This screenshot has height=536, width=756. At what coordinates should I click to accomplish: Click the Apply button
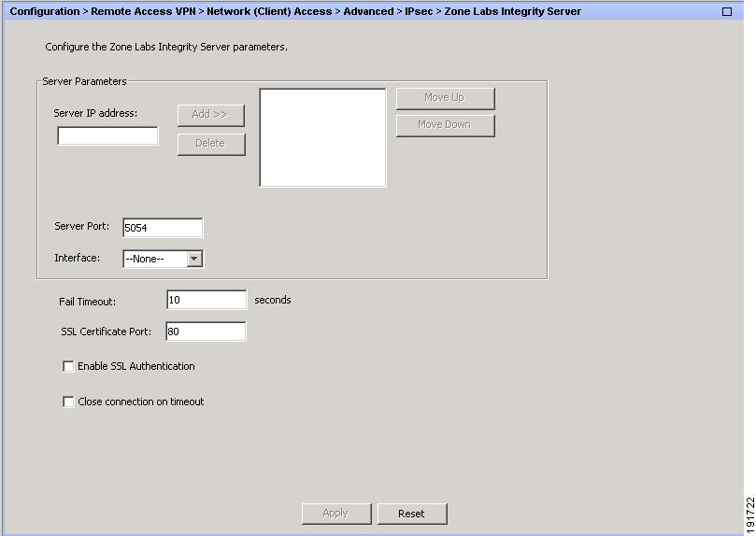336,514
